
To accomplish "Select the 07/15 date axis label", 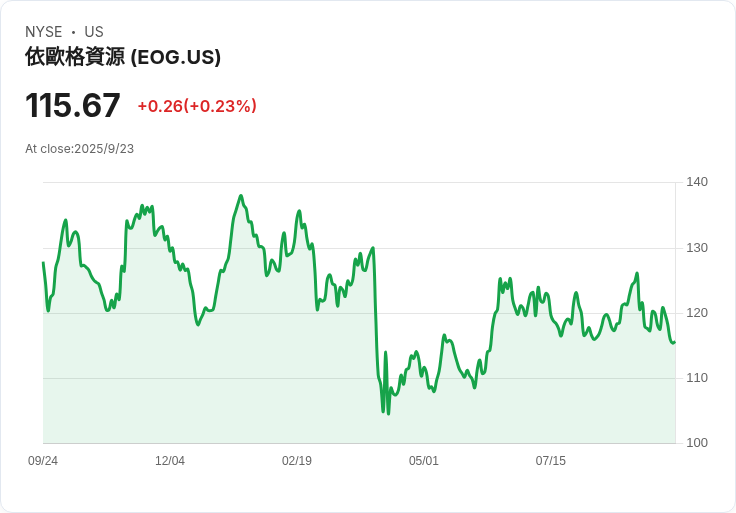I will (x=551, y=460).
